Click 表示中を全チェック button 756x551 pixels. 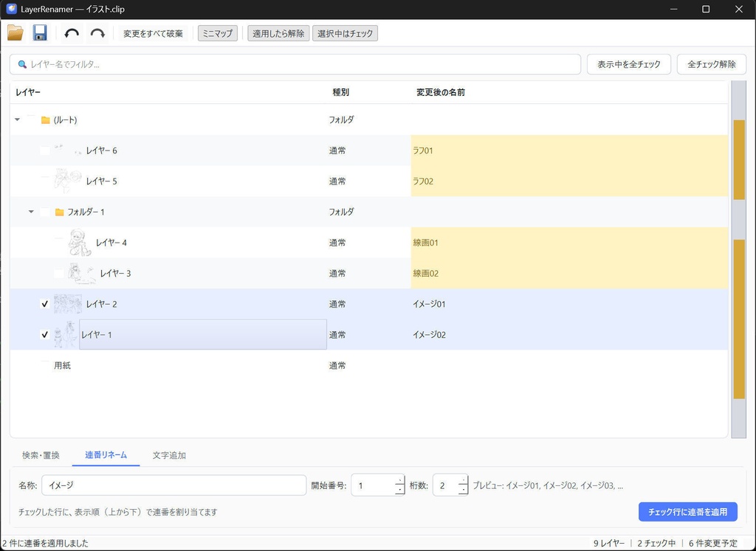tap(629, 64)
